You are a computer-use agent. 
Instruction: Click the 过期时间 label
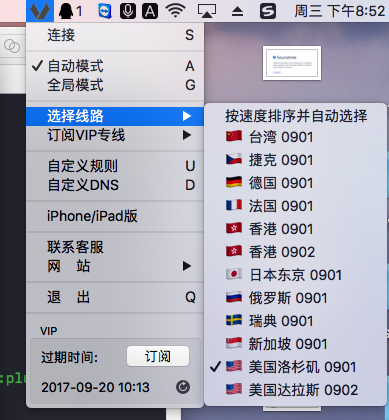pos(70,357)
